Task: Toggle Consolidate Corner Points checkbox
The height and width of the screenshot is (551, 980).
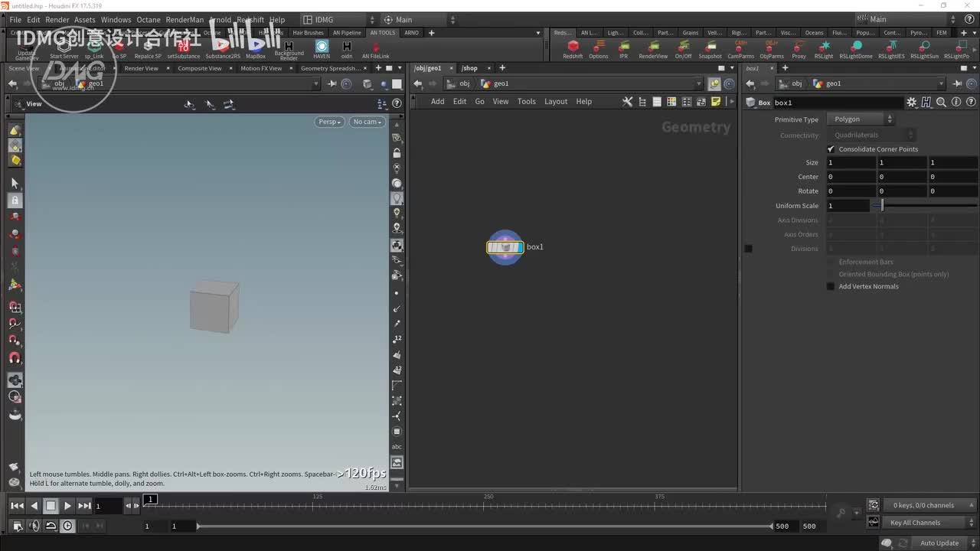Action: (x=831, y=149)
